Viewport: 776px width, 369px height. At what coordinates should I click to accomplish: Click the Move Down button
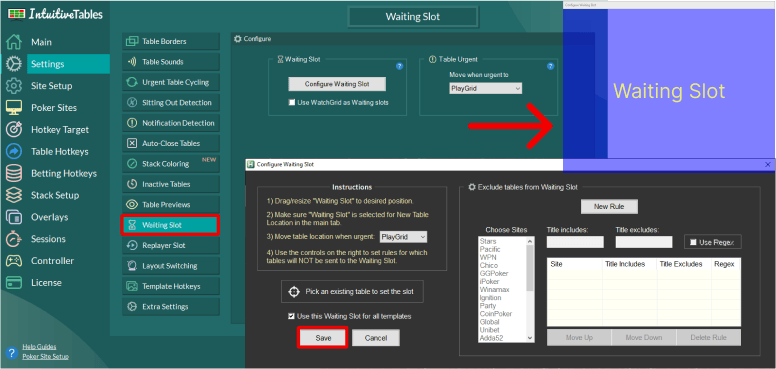[x=644, y=338]
